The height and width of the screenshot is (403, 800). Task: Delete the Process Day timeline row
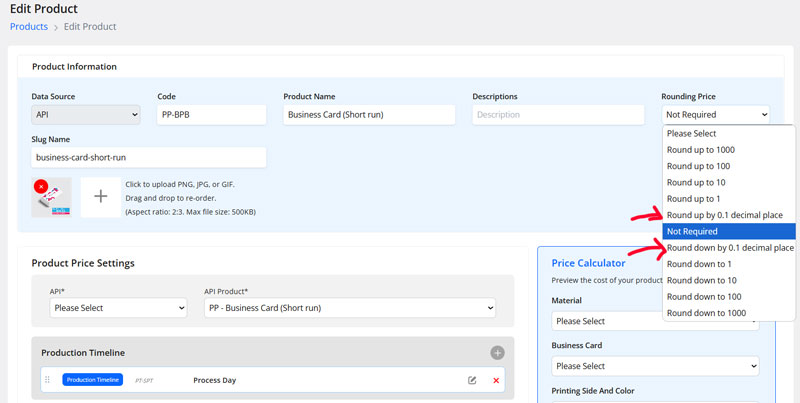coord(496,380)
